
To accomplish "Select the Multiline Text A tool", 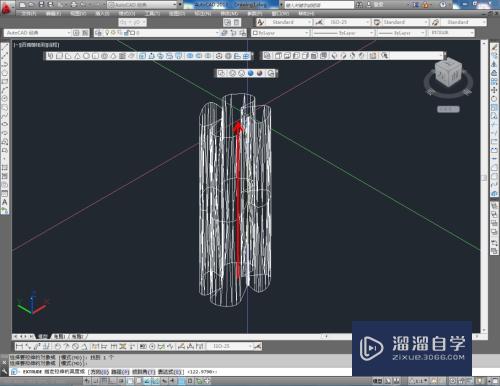I will [5, 202].
